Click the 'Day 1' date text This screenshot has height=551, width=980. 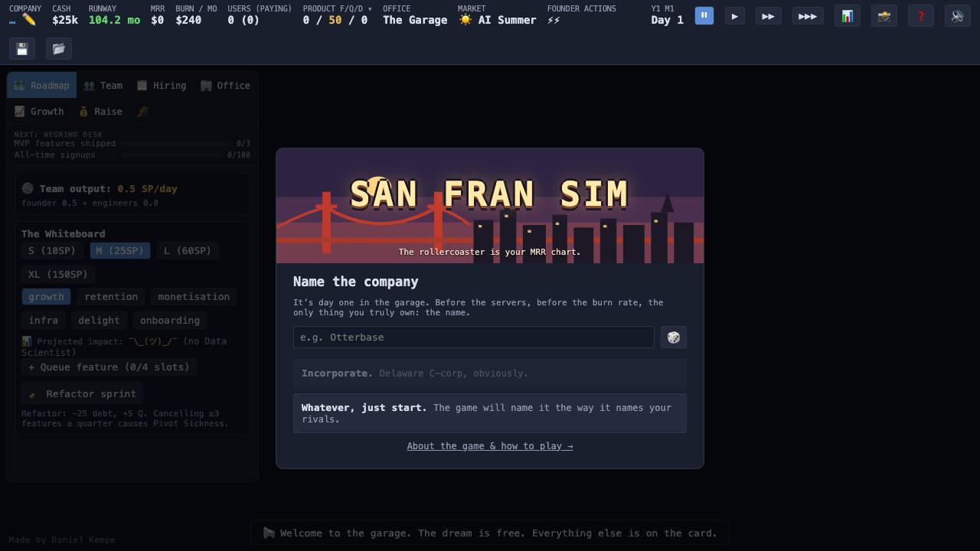tap(668, 20)
